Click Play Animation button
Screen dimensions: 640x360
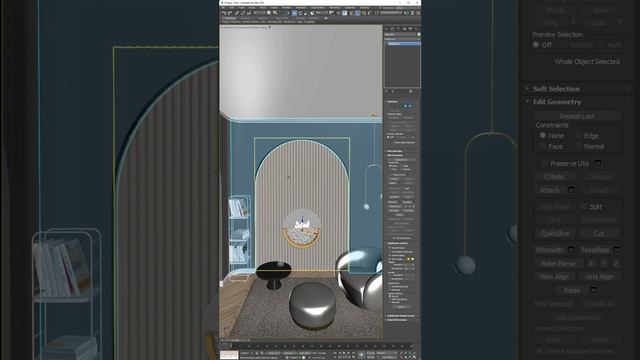pos(344,353)
